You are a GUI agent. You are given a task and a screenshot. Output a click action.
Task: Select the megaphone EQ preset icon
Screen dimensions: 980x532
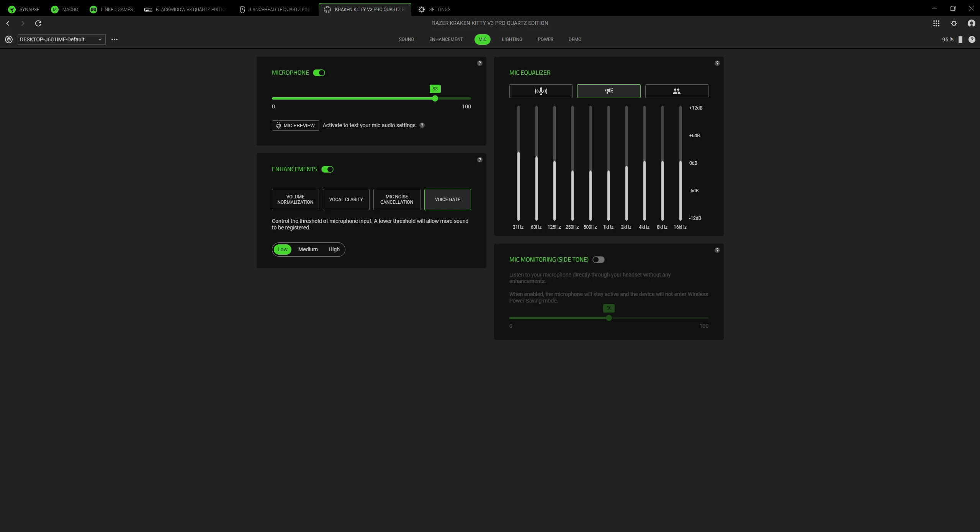609,91
